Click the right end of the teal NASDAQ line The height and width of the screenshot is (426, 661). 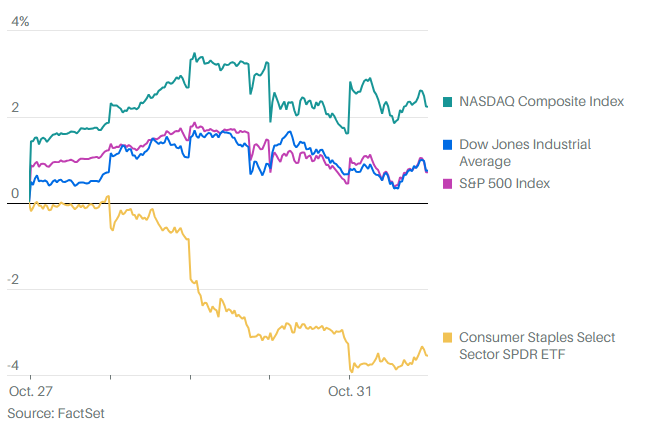point(427,106)
